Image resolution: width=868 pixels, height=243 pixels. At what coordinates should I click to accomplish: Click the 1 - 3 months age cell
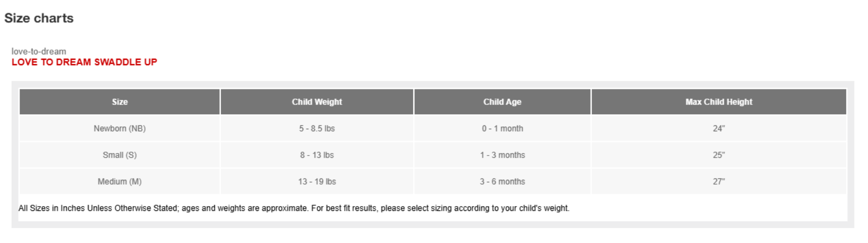[502, 155]
